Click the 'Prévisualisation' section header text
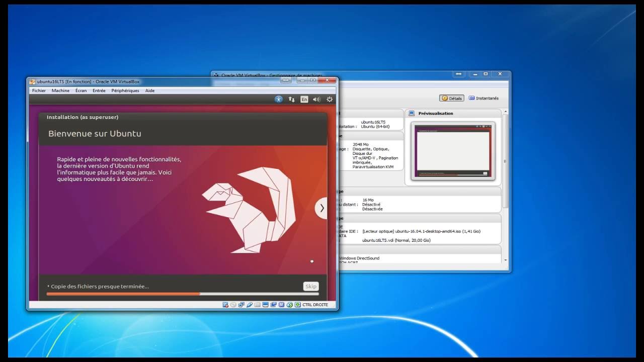The height and width of the screenshot is (362, 644). tap(436, 113)
